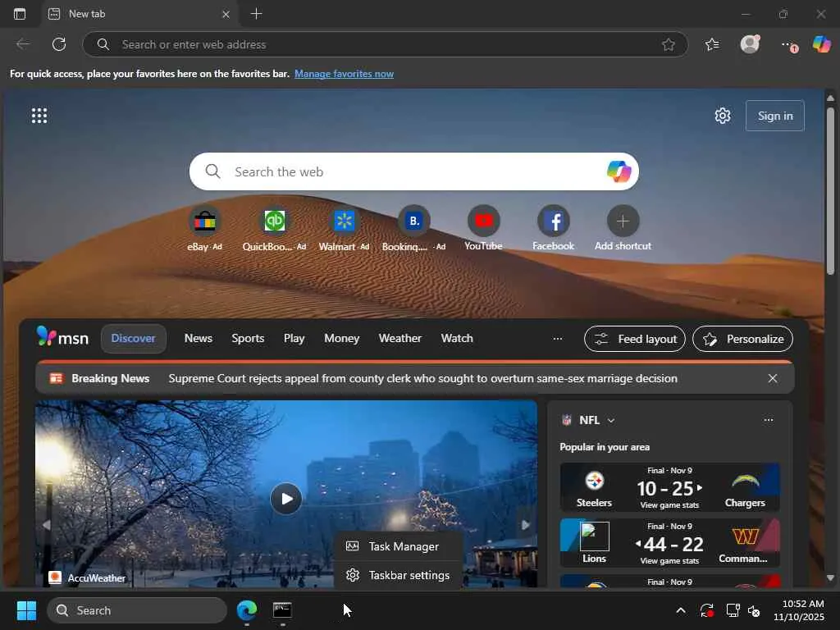Viewport: 840px width, 630px height.
Task: Click the Add shortcut plus icon
Action: point(623,221)
